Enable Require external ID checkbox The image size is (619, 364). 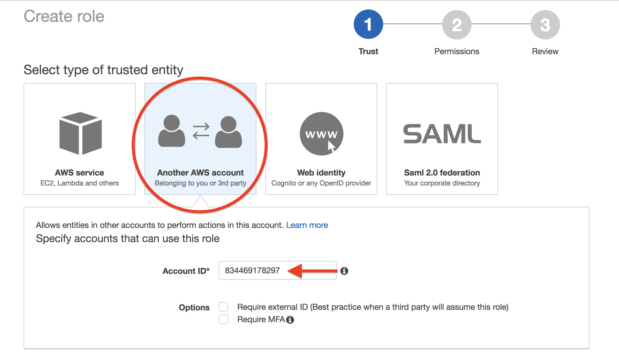(x=223, y=307)
